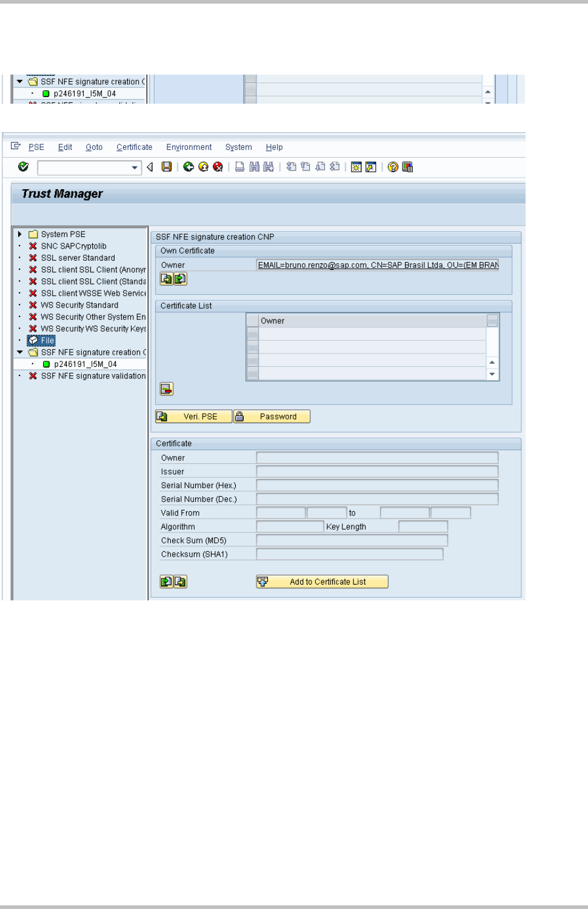Screen dimensions: 588x909
Task: Click the Find Next binoculars icon
Action: (269, 167)
